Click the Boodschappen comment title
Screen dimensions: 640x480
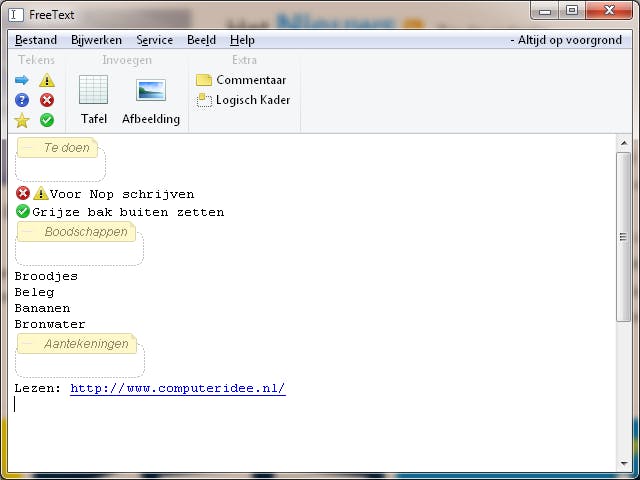pos(86,232)
